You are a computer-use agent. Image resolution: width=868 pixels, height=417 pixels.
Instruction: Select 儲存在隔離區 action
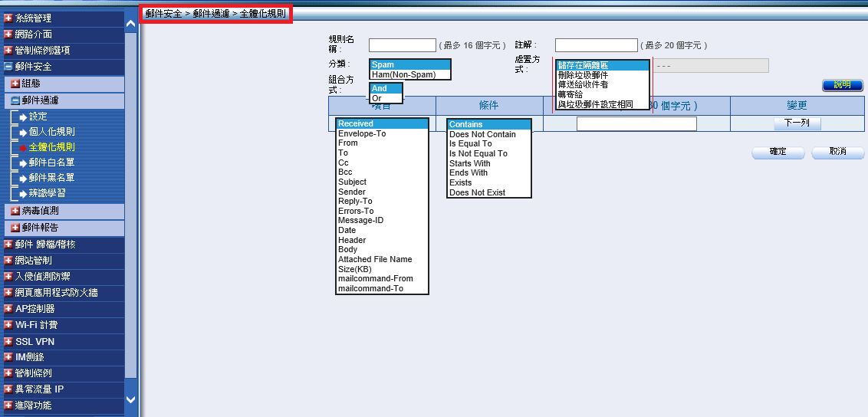tap(602, 65)
